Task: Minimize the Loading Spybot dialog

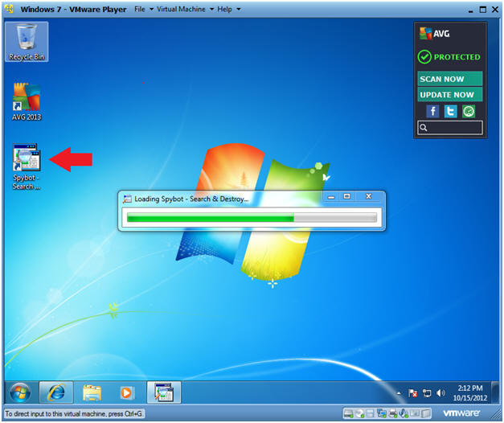Action: point(331,196)
